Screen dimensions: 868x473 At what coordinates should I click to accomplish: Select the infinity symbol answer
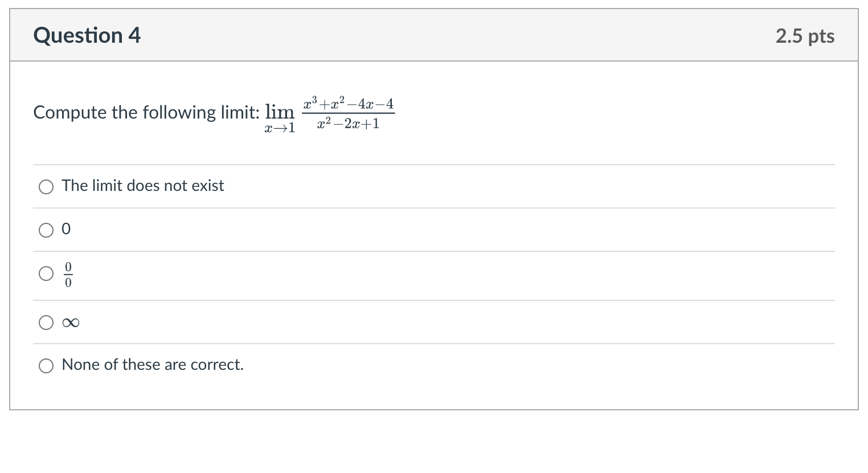click(x=46, y=323)
